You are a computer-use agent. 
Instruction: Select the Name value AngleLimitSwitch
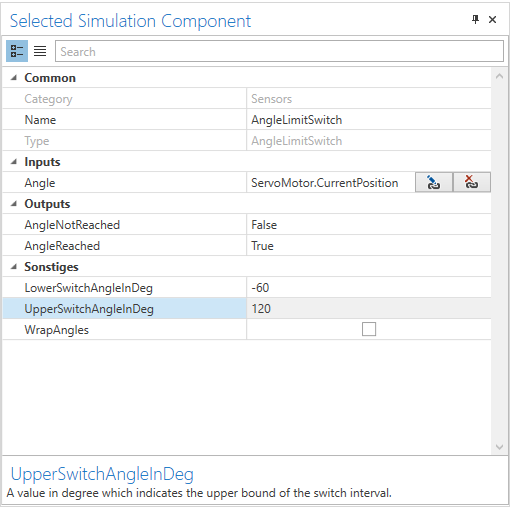tap(296, 120)
